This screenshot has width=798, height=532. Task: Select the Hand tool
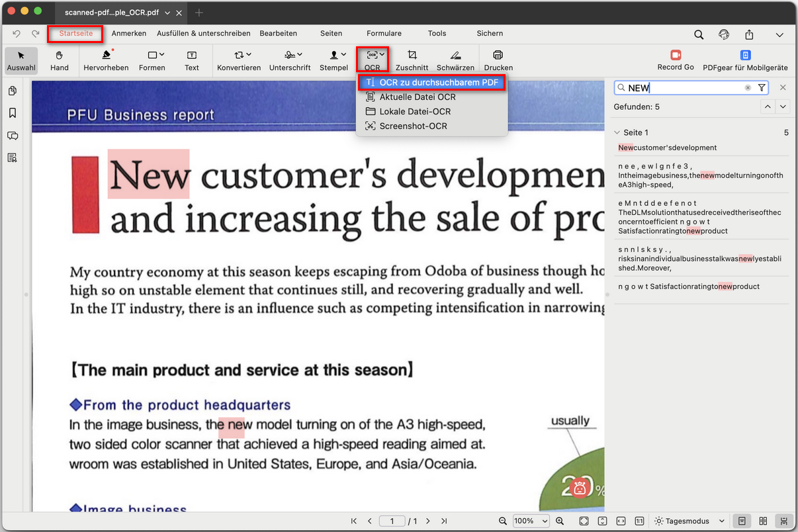60,60
